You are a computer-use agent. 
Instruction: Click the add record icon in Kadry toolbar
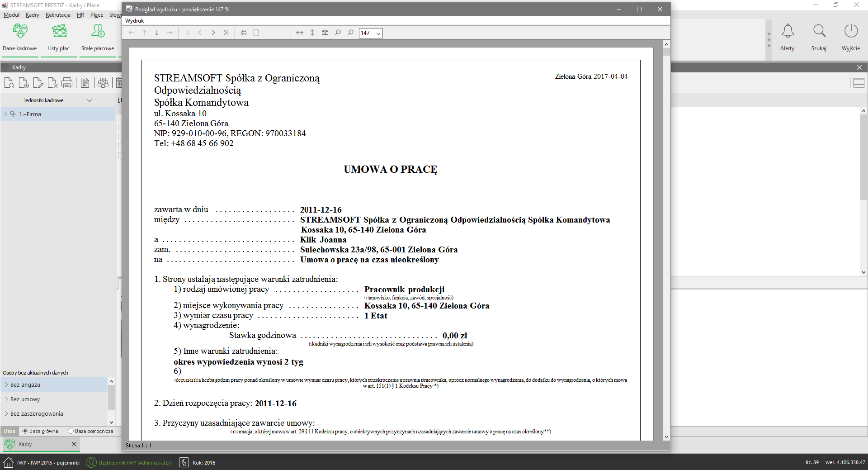[24, 83]
